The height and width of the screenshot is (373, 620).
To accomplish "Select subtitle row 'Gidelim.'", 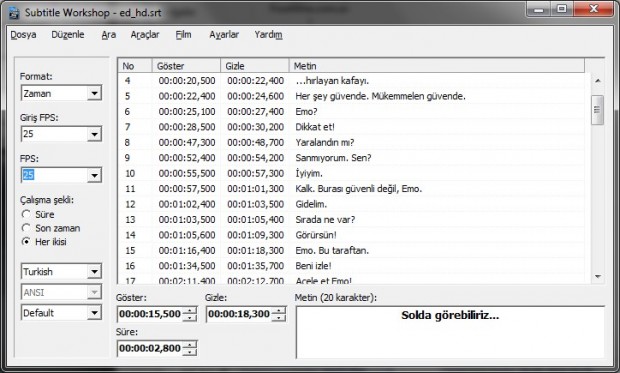I will pyautogui.click(x=351, y=204).
